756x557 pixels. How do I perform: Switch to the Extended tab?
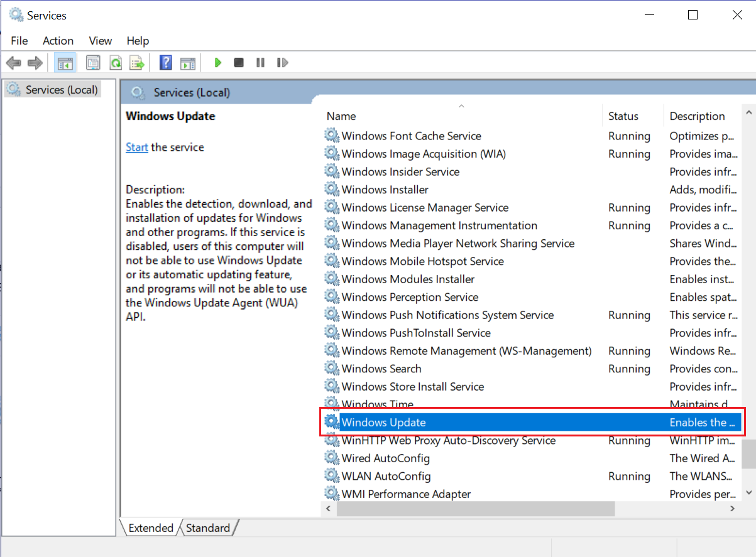(150, 528)
